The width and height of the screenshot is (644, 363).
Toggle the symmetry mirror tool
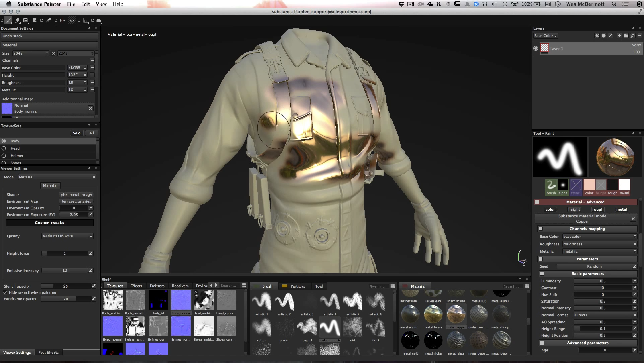[x=63, y=20]
